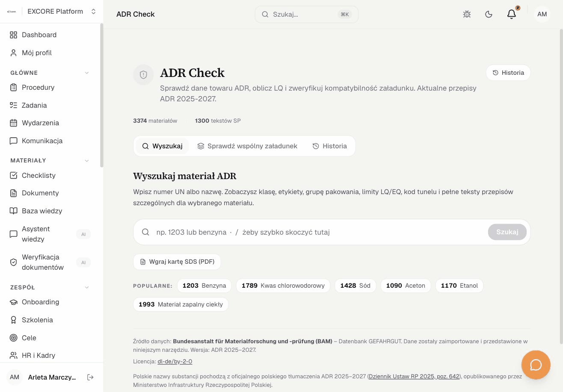The height and width of the screenshot is (392, 563).
Task: Focus the top Szukaj… search box
Action: [307, 14]
